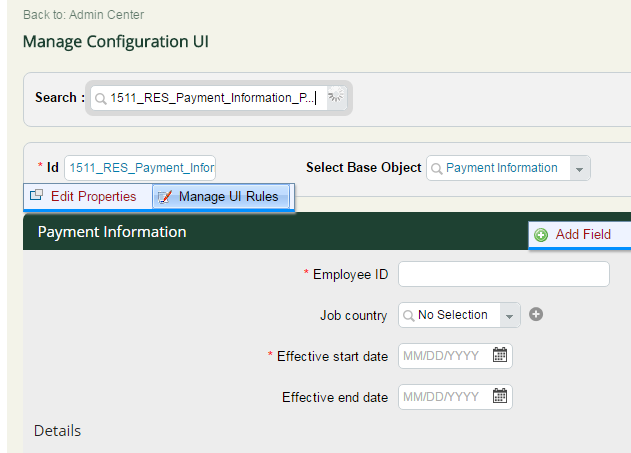The height and width of the screenshot is (453, 631).
Task: Click the Manage UI Rules pencil icon
Action: (165, 197)
